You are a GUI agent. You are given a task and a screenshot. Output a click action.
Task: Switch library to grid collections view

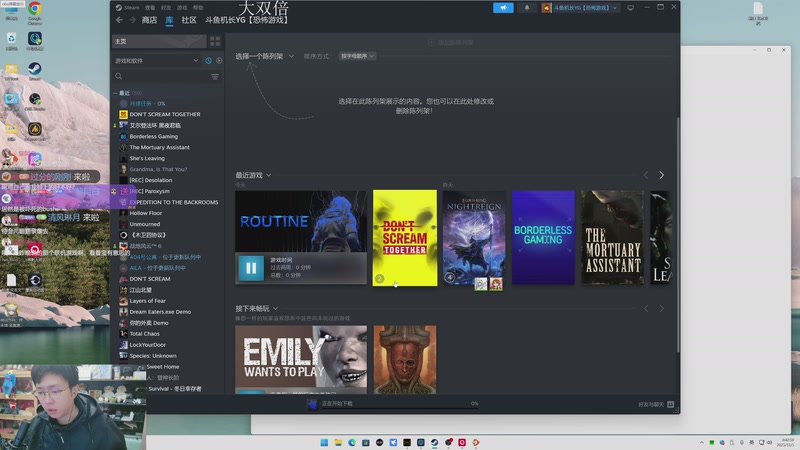coord(215,41)
